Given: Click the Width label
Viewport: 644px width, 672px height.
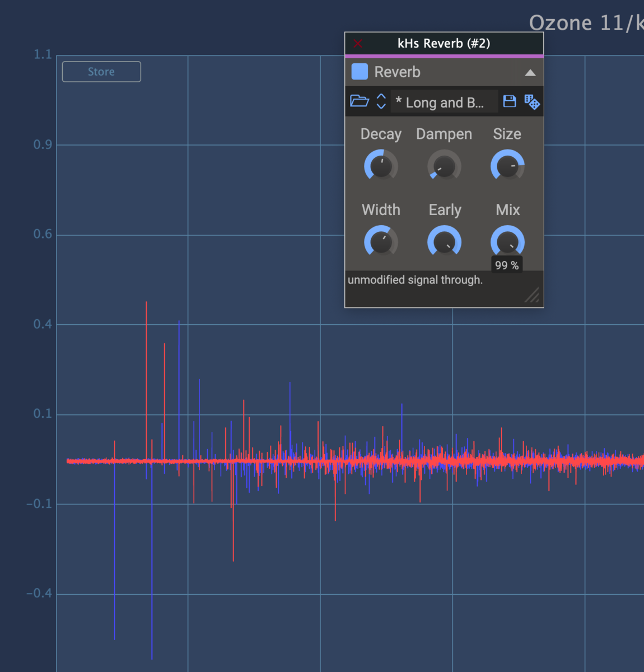Looking at the screenshot, I should 381,210.
